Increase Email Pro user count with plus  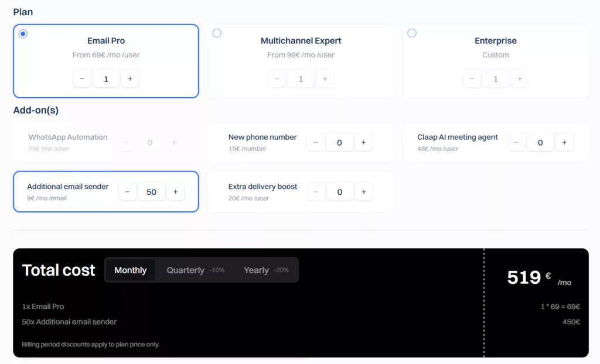pos(130,79)
